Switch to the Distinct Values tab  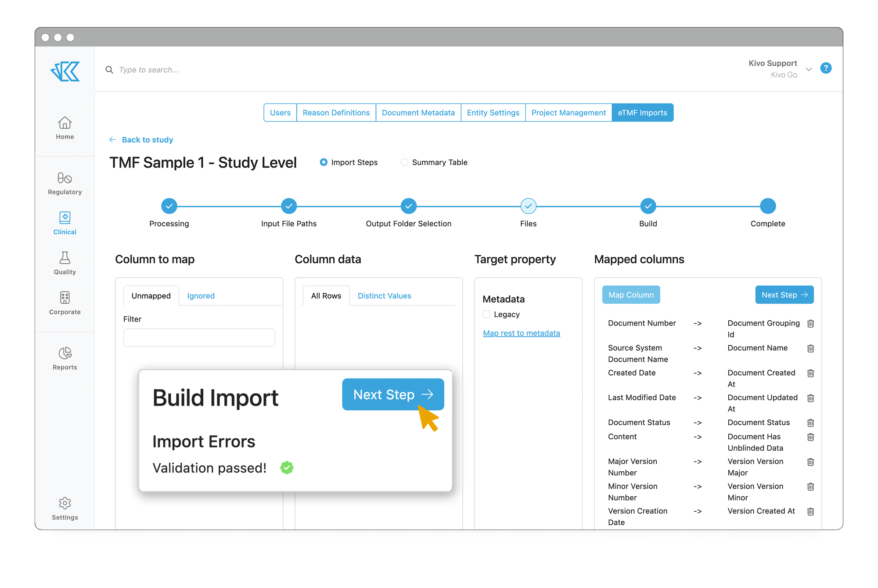click(x=385, y=296)
